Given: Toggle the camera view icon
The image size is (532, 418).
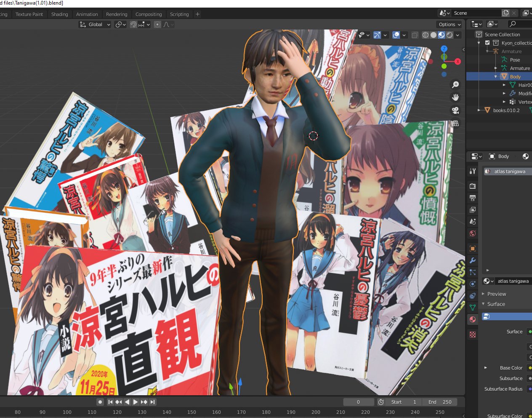Looking at the screenshot, I should point(455,110).
